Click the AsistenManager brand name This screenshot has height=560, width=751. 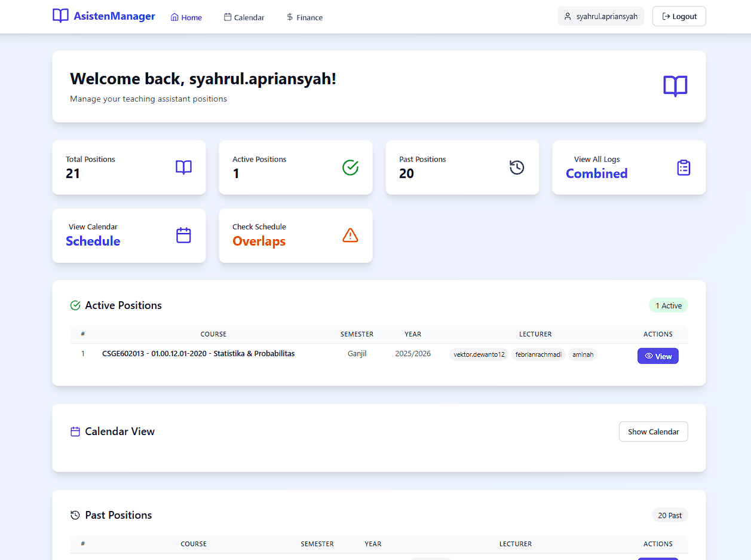tap(115, 16)
